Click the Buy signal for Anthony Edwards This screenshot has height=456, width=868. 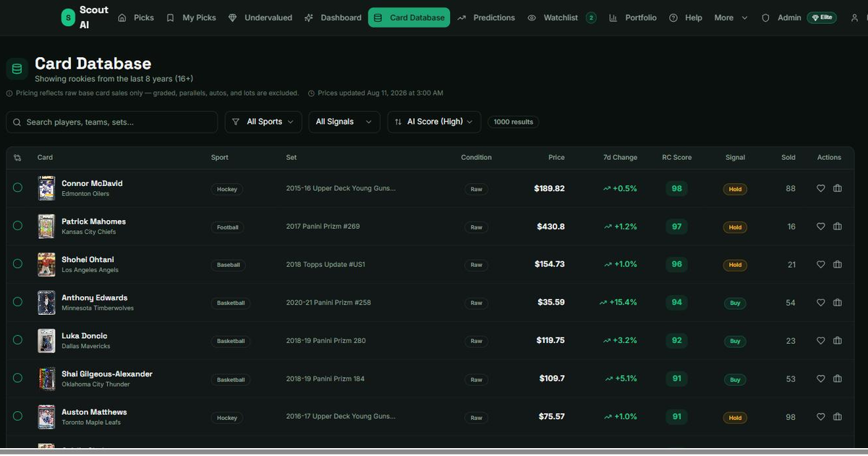[735, 303]
